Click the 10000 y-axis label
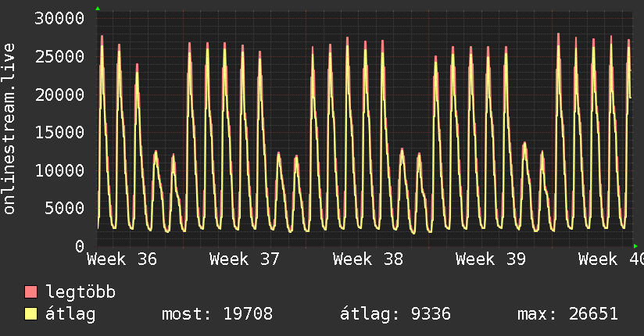644x336 pixels. pyautogui.click(x=59, y=170)
